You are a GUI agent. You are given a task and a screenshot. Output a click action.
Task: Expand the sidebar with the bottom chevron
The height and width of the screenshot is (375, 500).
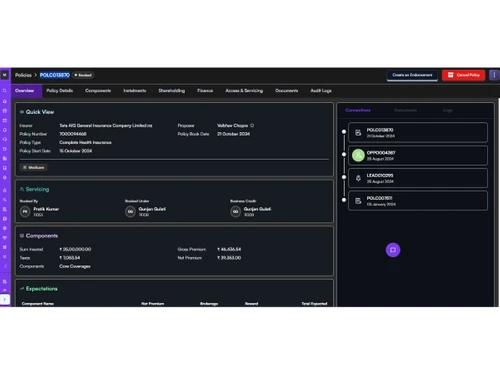(5, 299)
